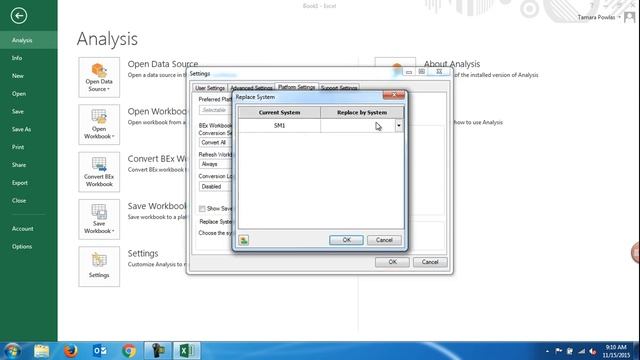Image resolution: width=640 pixels, height=360 pixels.
Task: Cancel the Replace System dialog
Action: tap(384, 240)
